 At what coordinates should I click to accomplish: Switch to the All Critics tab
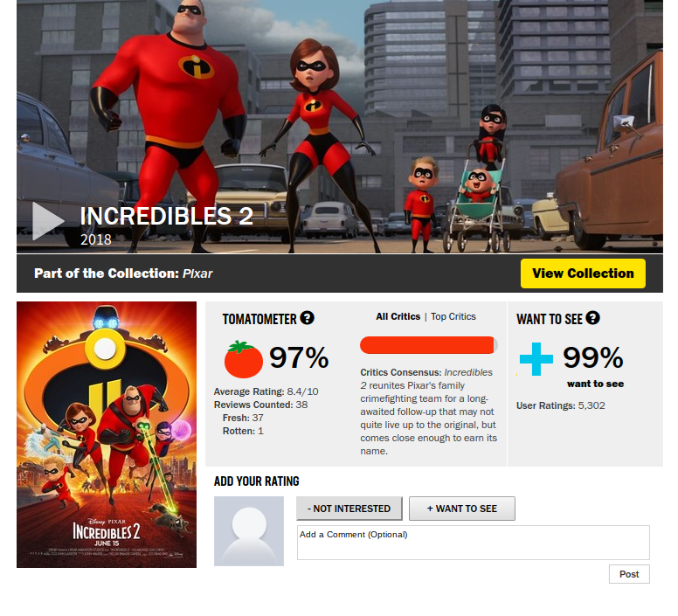[398, 316]
